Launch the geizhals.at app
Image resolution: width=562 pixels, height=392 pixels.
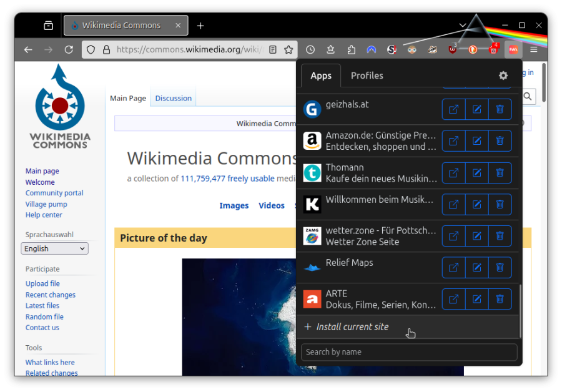(453, 109)
